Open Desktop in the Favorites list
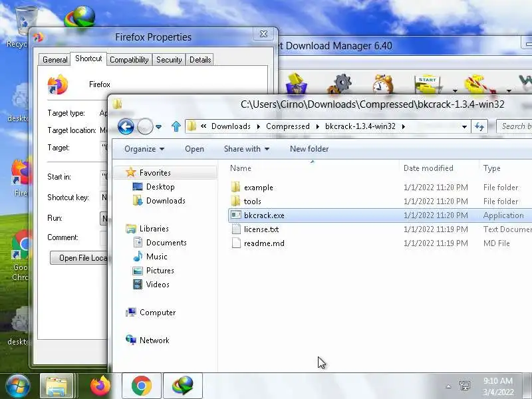This screenshot has height=399, width=532. pyautogui.click(x=154, y=187)
